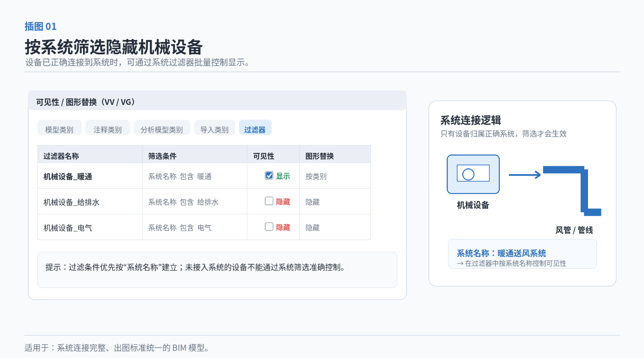The width and height of the screenshot is (644, 358).
Task: Click the 风管 / 管线 label
Action: click(x=574, y=230)
